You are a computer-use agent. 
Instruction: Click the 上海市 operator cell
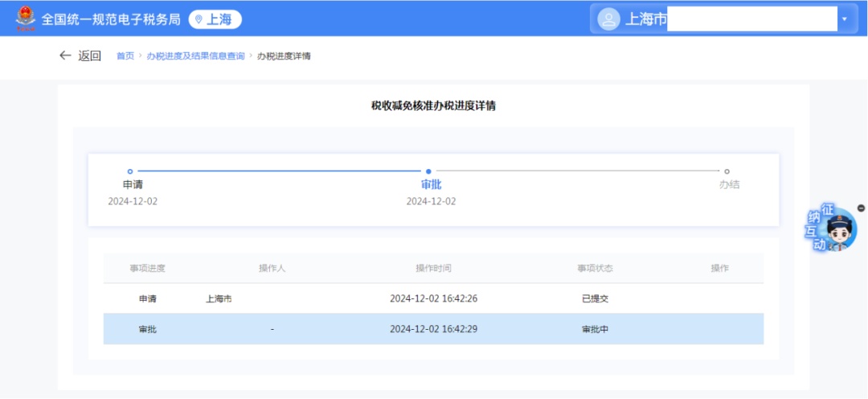tap(219, 298)
